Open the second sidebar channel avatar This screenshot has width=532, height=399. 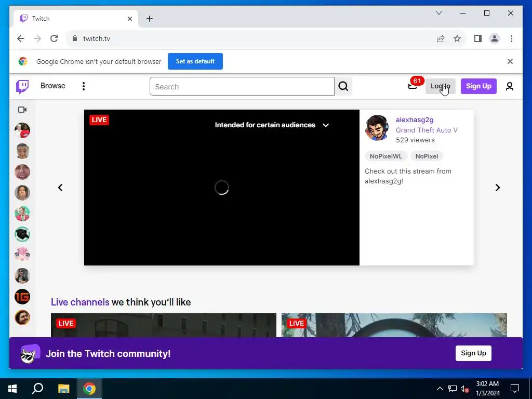[x=22, y=151]
